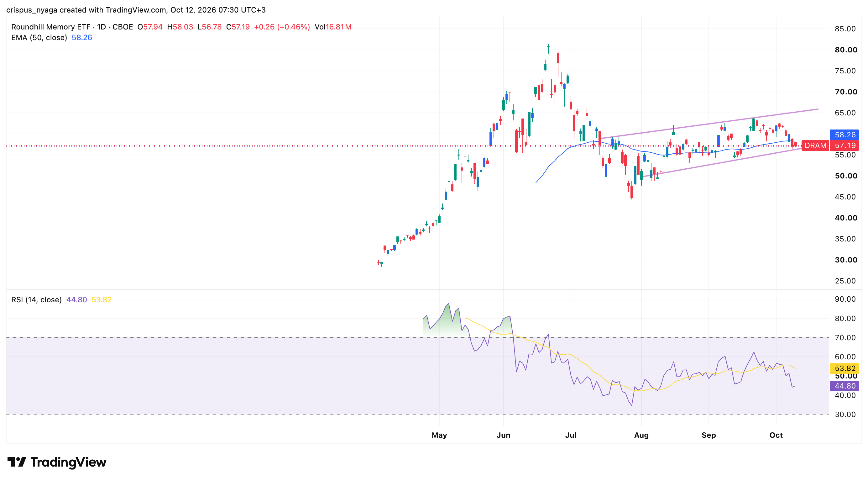Viewport: 868px width, 481px height.
Task: Click the RSI legend value 53.82
Action: tap(102, 300)
